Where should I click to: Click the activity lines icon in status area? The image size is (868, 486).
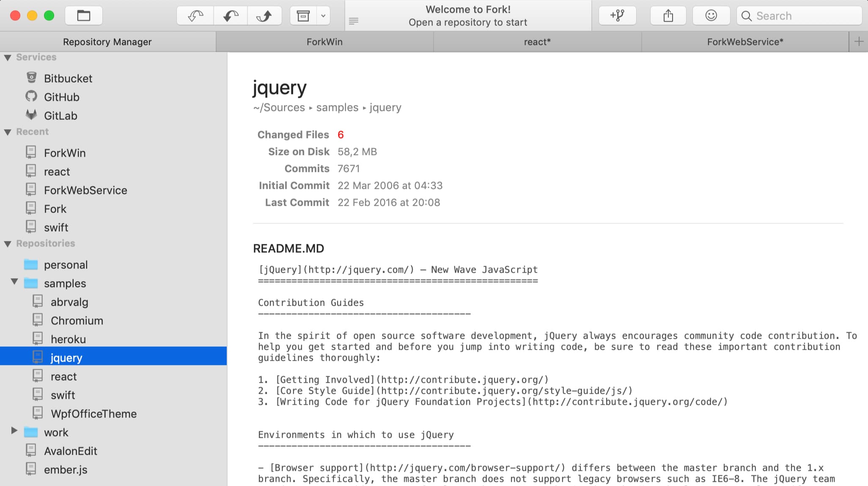click(354, 21)
